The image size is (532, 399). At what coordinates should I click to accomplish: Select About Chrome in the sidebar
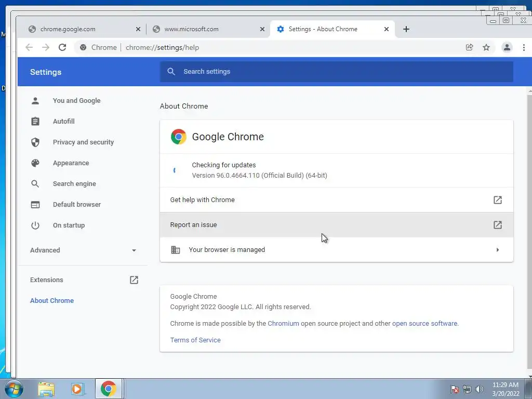pos(52,301)
